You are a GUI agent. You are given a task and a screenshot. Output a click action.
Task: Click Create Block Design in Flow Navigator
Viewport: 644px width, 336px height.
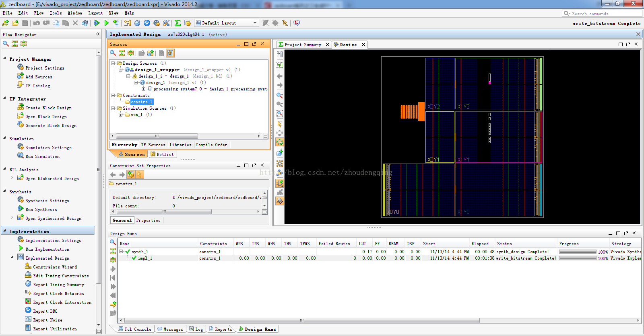[x=48, y=108]
